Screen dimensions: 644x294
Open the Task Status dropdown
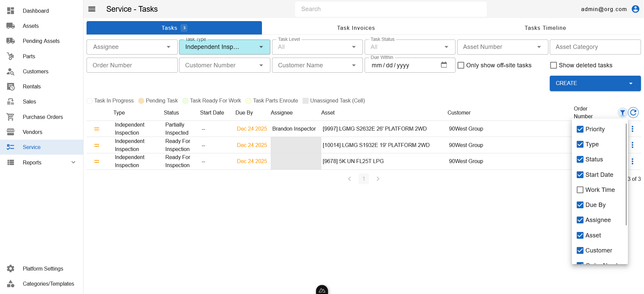410,47
